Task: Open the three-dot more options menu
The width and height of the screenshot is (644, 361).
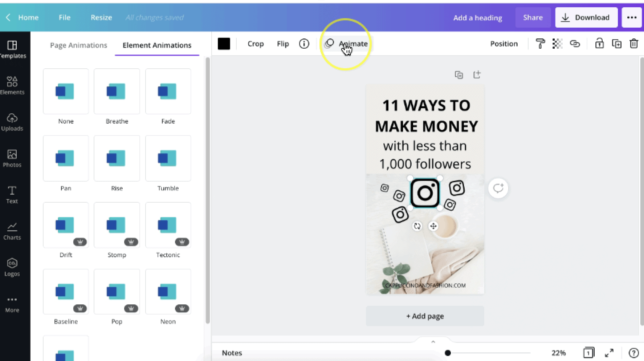Action: click(632, 17)
